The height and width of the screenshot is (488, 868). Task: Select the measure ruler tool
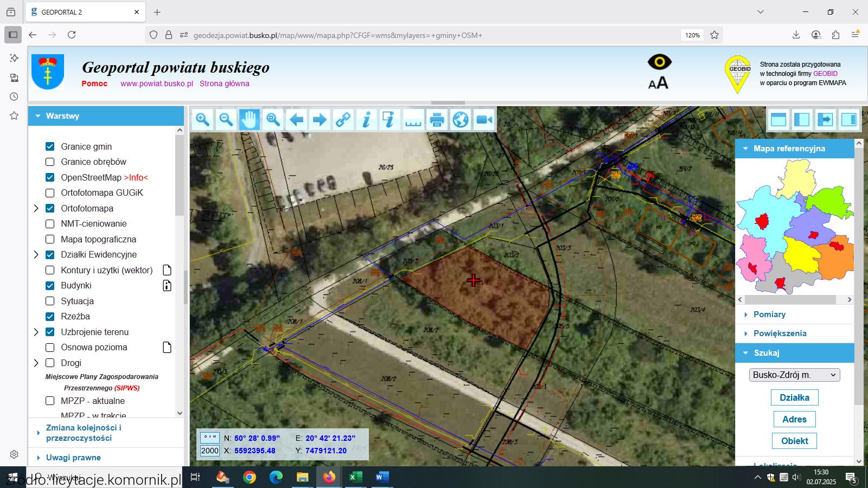[413, 119]
